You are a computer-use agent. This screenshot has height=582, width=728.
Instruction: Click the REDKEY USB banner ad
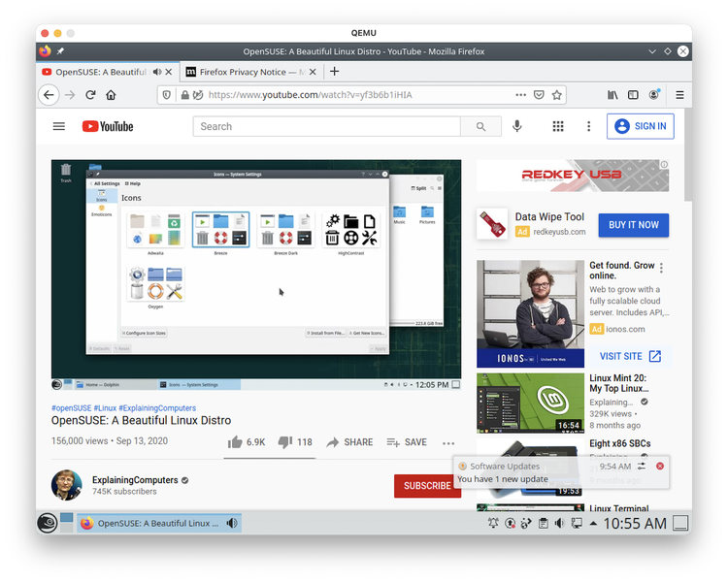(x=573, y=176)
